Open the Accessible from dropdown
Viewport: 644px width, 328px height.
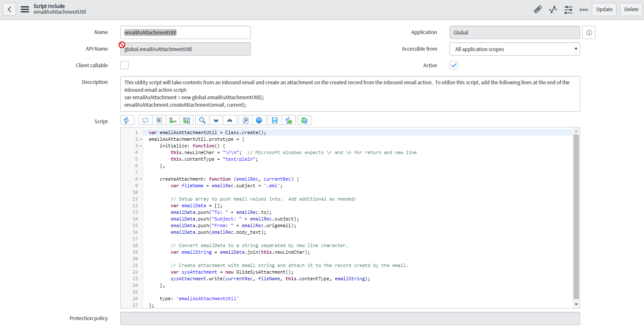point(515,49)
